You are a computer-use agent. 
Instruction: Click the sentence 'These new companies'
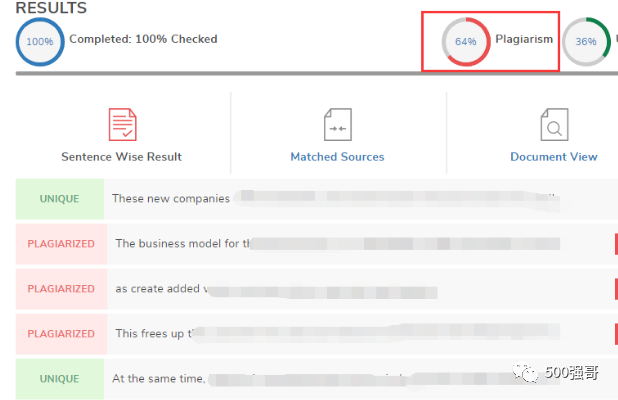[171, 199]
